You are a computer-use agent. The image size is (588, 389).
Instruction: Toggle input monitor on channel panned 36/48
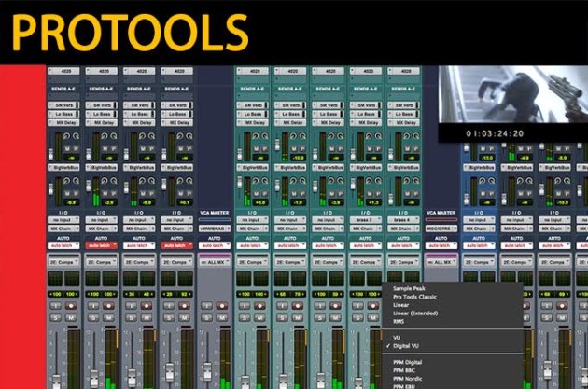tap(132, 306)
